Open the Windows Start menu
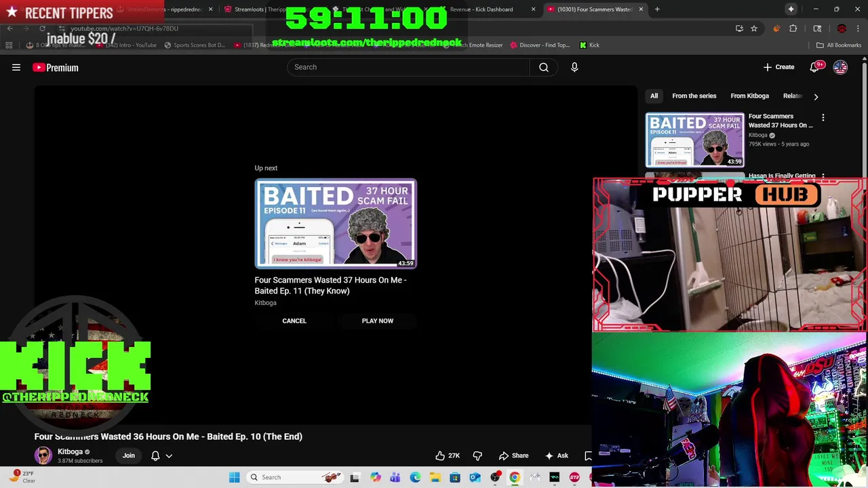The width and height of the screenshot is (868, 488). coord(234,477)
